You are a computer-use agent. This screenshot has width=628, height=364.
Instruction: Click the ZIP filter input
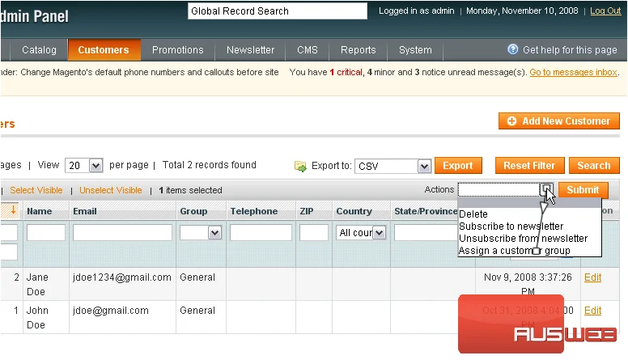pos(314,233)
